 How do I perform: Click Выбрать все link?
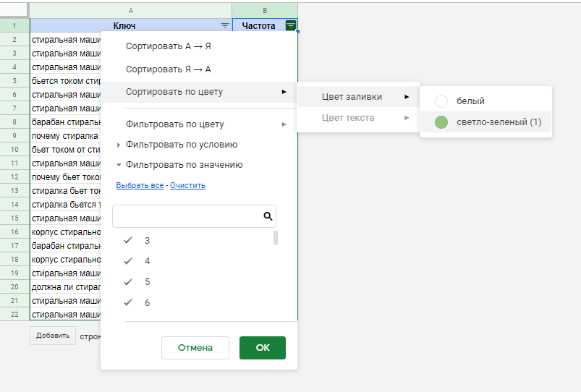[x=140, y=185]
